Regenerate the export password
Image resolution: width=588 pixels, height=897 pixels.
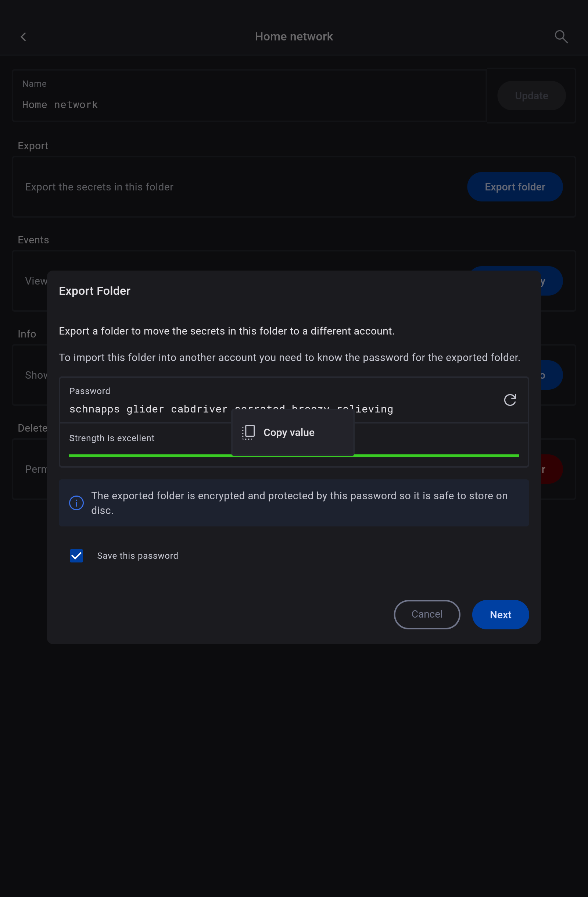point(510,400)
